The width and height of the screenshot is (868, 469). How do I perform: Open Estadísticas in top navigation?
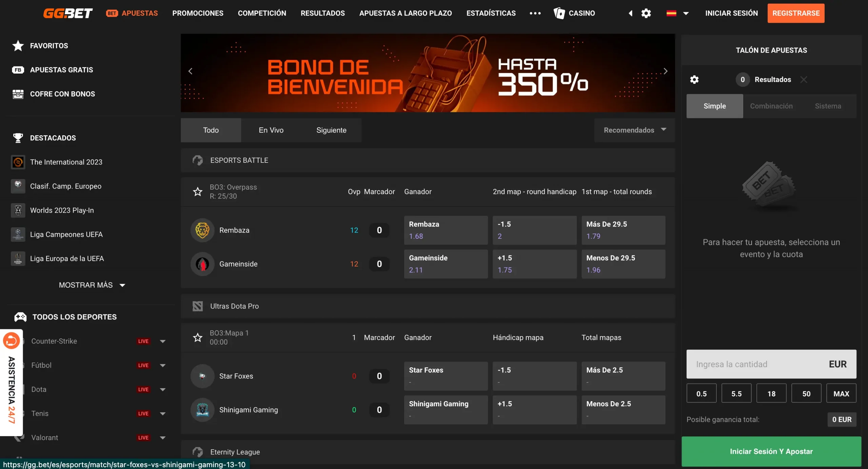491,13
